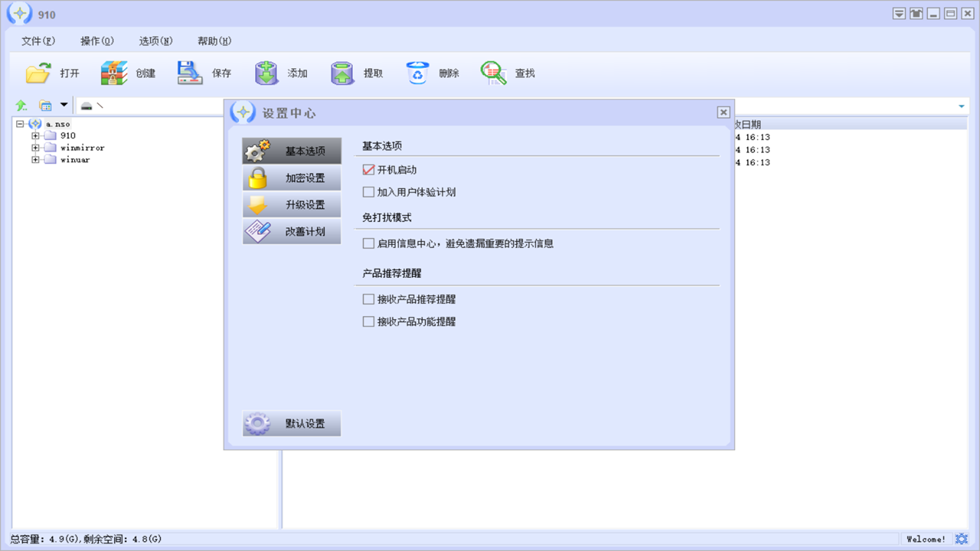Check 接收产品推荐提醒
The height and width of the screenshot is (551, 980).
pos(368,298)
